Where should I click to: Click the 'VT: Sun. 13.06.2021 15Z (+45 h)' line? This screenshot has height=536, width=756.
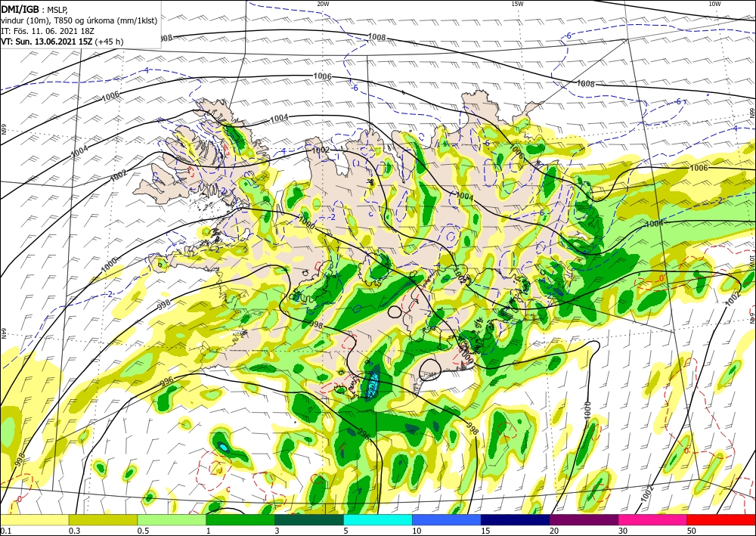click(x=62, y=42)
